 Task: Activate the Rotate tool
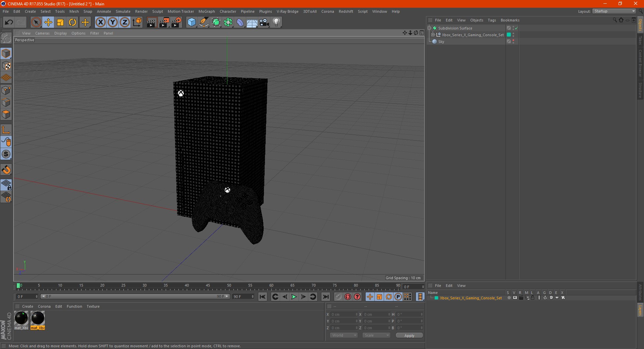[72, 22]
